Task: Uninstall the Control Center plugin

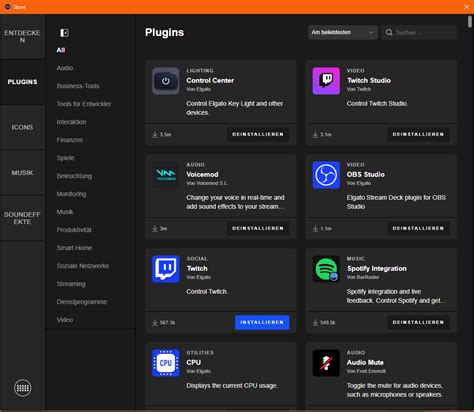Action: click(258, 134)
